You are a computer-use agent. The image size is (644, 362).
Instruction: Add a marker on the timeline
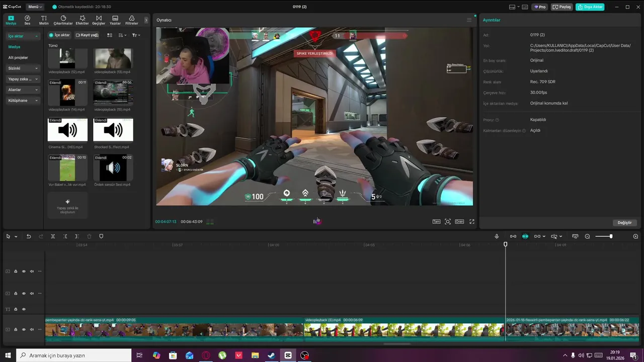coord(101,236)
